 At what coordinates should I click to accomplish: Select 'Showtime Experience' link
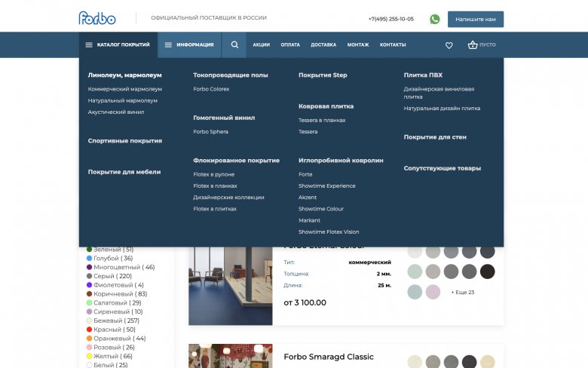click(326, 186)
